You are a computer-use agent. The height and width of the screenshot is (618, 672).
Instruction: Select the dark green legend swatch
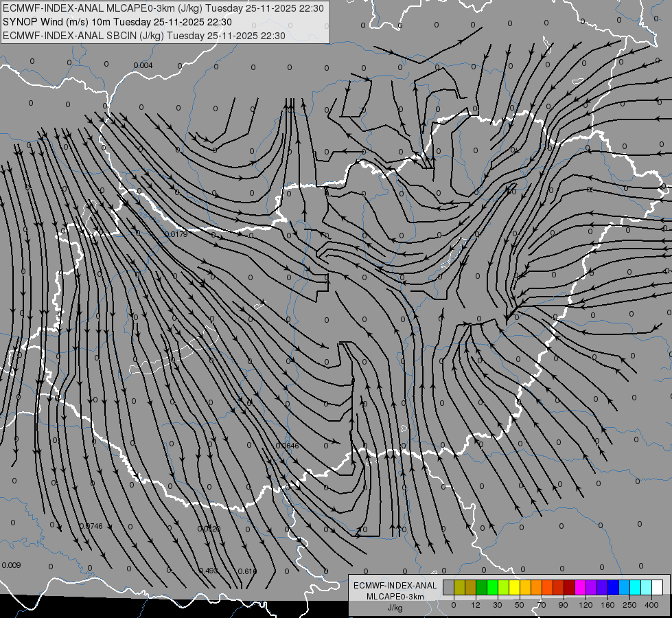481,588
